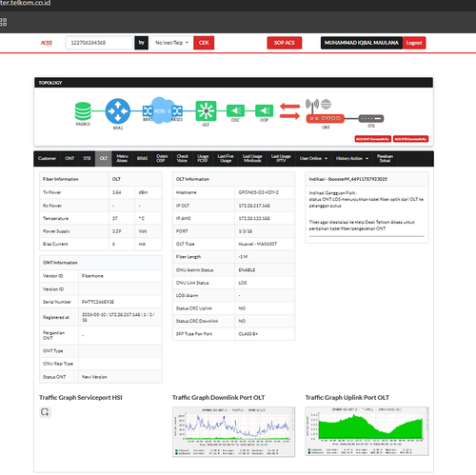Image resolution: width=476 pixels, height=475 pixels.
Task: Click the OLT Type value Huawei - MA5600T
Action: tap(258, 244)
